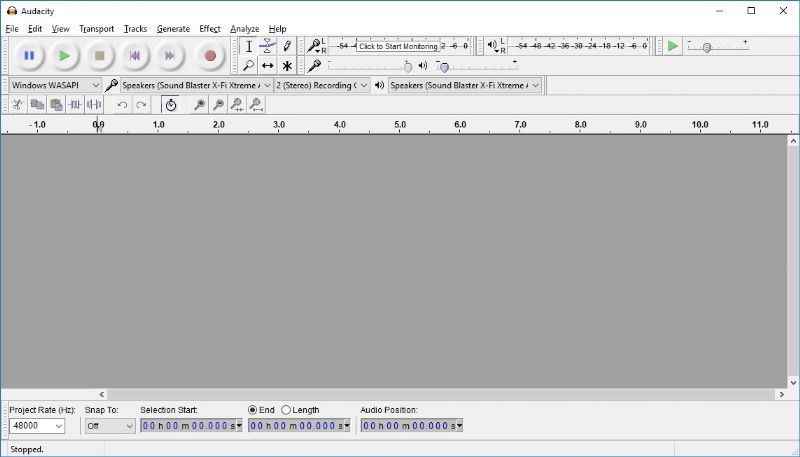Toggle the Sync-Lock Tracks button
This screenshot has width=800, height=457.
[170, 105]
